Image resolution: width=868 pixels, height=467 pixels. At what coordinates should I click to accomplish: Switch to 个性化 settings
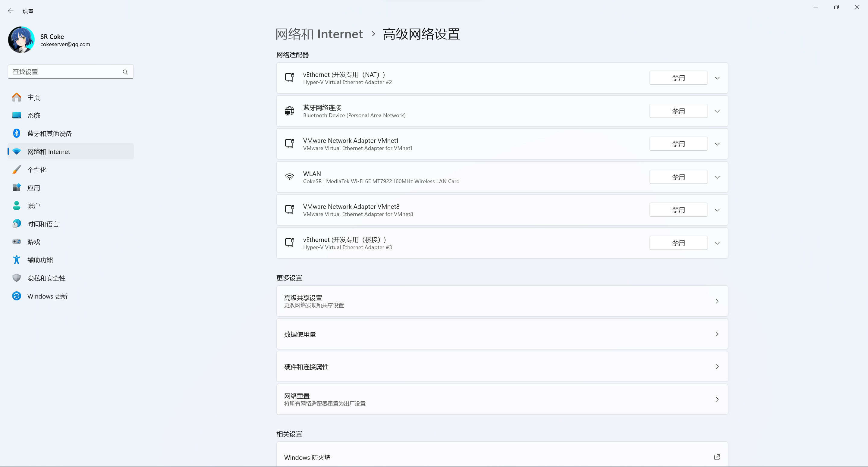click(x=71, y=170)
